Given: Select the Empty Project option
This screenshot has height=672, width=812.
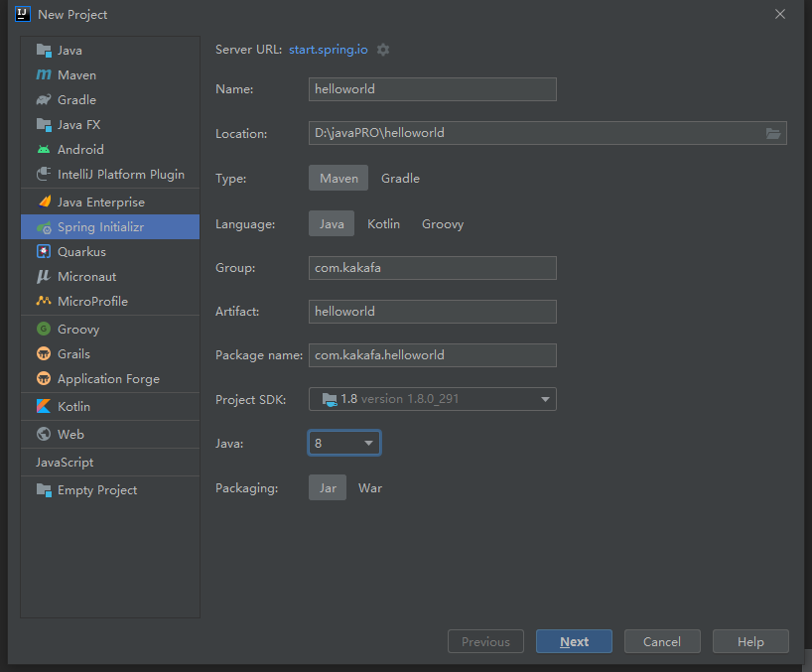Looking at the screenshot, I should [110, 489].
